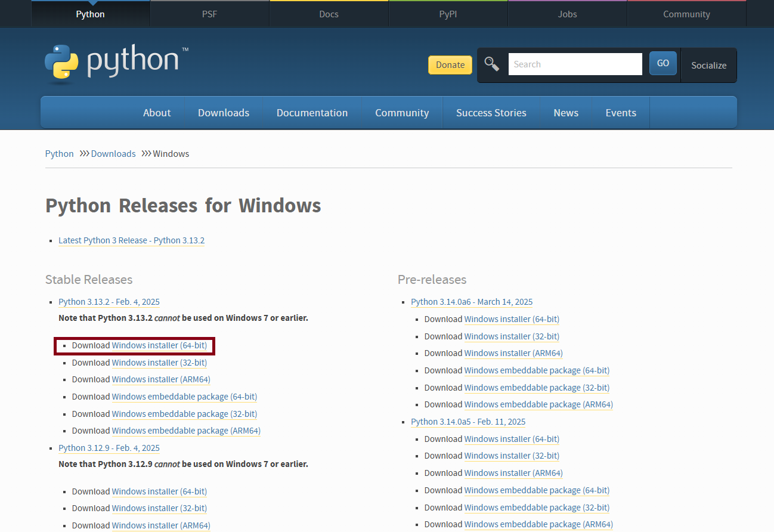
Task: Download Windows installer 32-bit for Python 3.12.9
Action: click(159, 508)
